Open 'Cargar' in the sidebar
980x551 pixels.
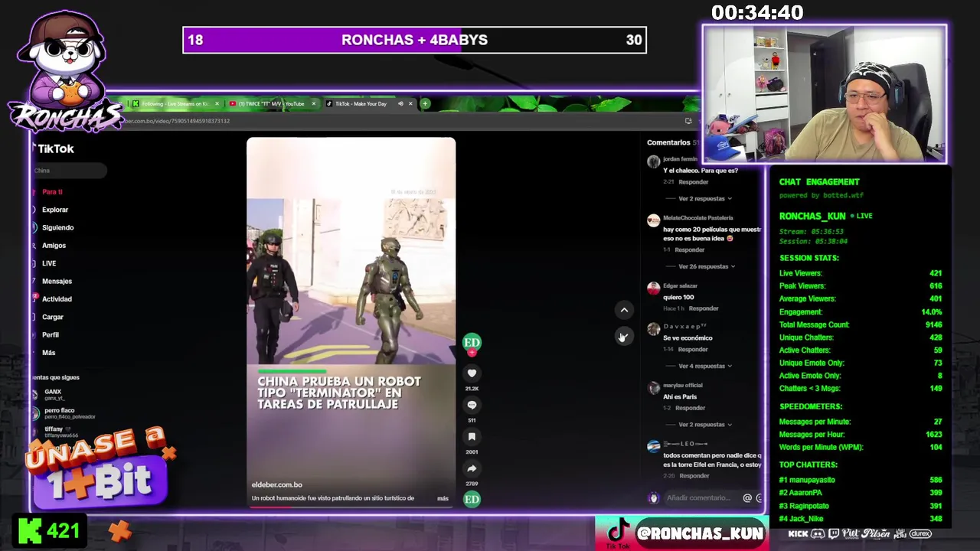tap(52, 317)
